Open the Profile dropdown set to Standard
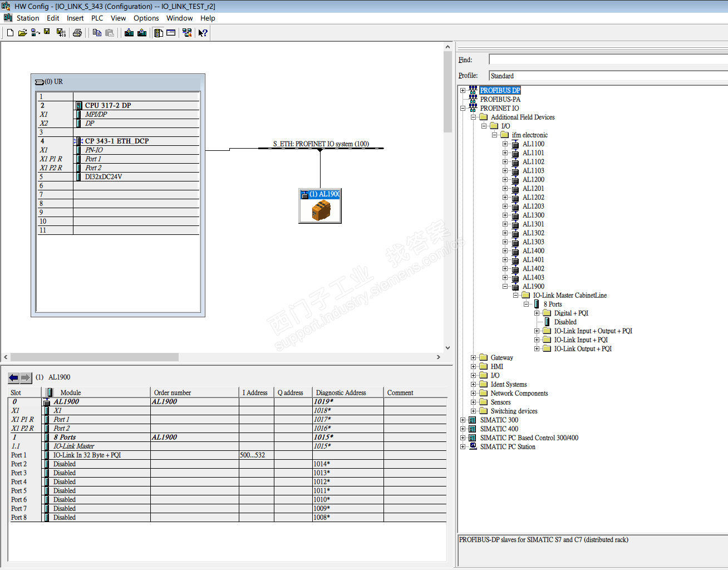This screenshot has width=728, height=570. point(607,76)
